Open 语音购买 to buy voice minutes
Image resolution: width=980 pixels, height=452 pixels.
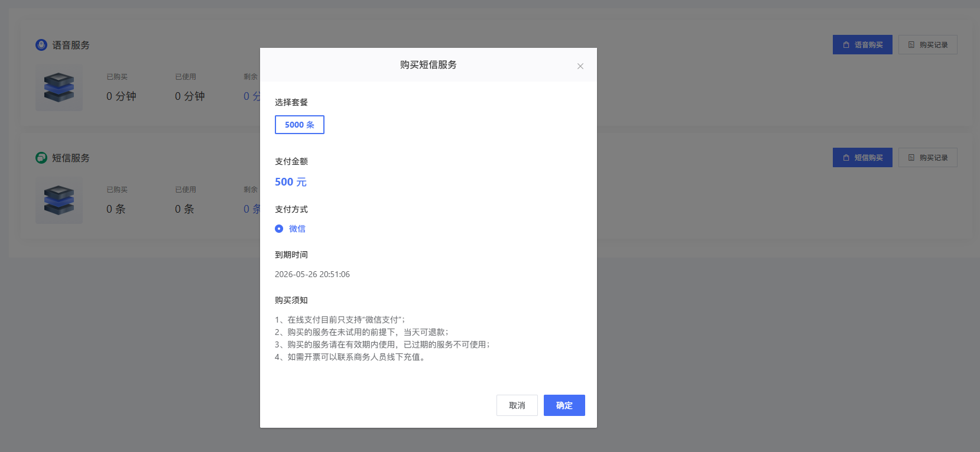point(862,45)
